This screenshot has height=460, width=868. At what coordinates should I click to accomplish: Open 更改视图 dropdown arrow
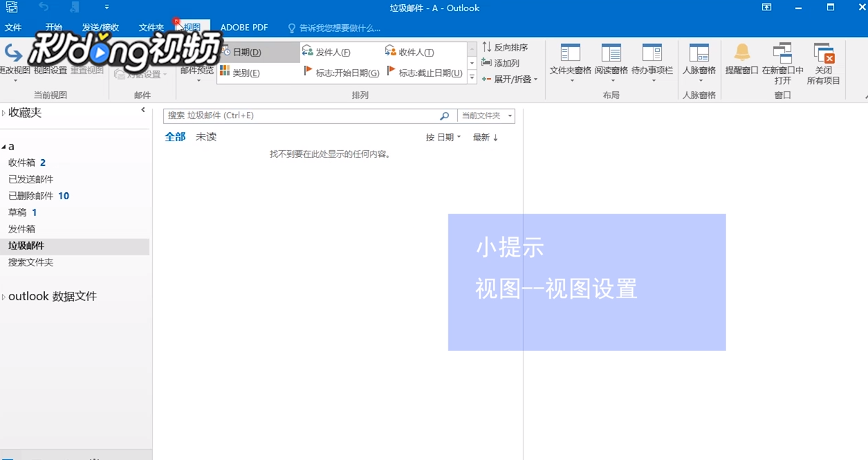pyautogui.click(x=15, y=81)
